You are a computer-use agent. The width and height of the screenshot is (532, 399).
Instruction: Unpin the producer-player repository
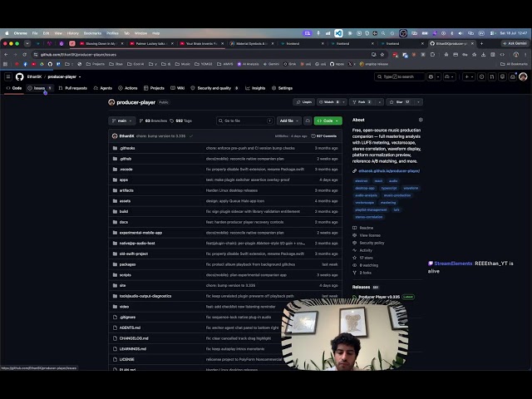(303, 102)
